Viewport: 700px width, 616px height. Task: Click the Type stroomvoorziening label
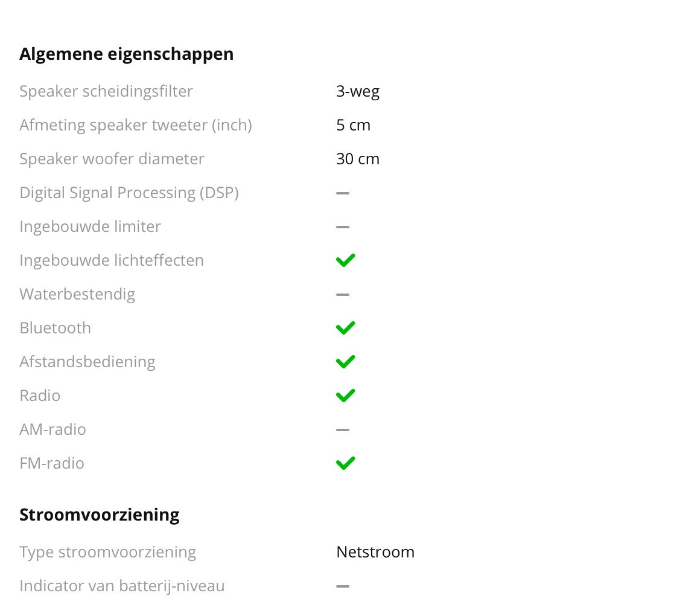click(107, 552)
